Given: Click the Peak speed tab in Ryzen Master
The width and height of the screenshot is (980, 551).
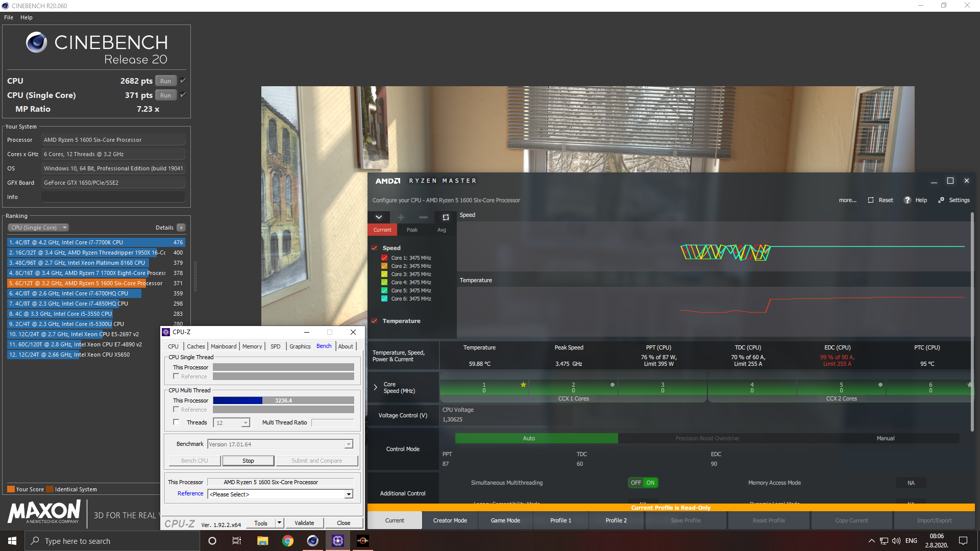Looking at the screenshot, I should pyautogui.click(x=412, y=230).
